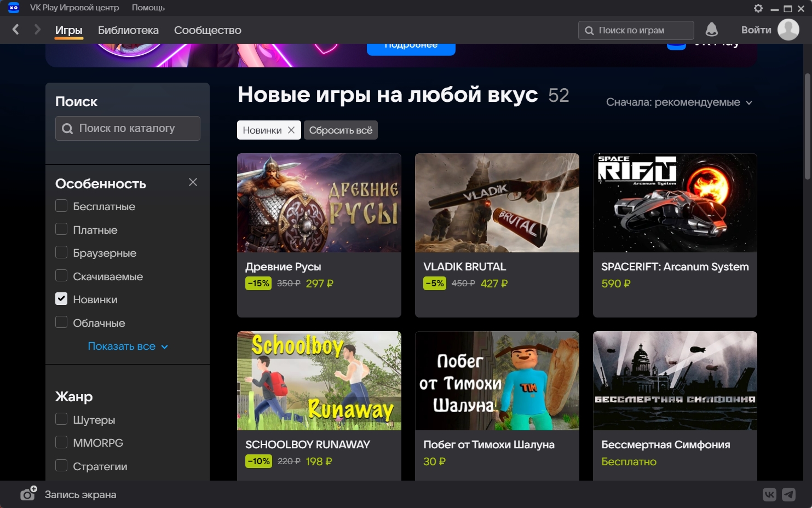Open the Библиотека tab
This screenshot has width=812, height=508.
[x=128, y=30]
